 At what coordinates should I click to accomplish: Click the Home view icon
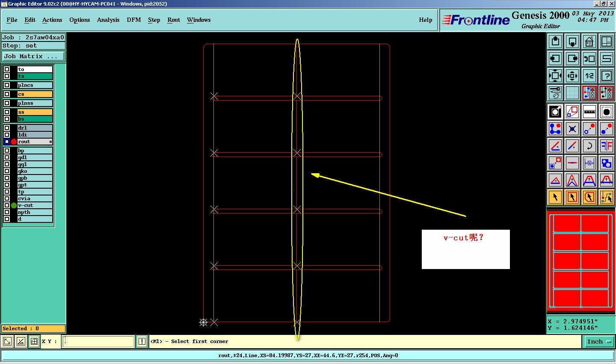tap(589, 41)
